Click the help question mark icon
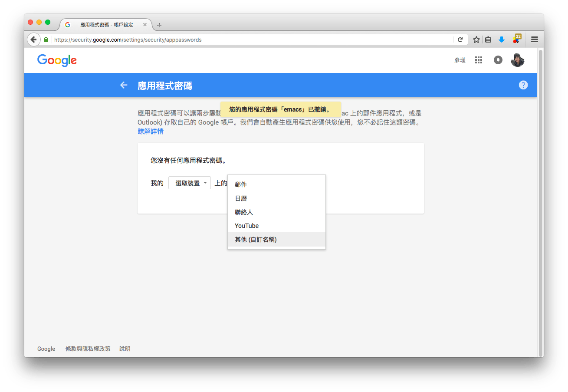Image resolution: width=568 pixels, height=392 pixels. point(523,85)
